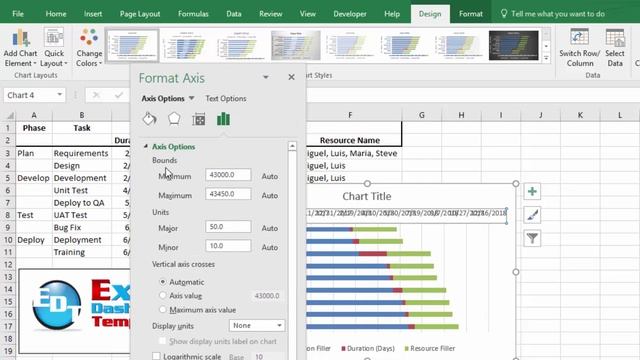The image size is (640, 360).
Task: Open the Quick Layout gallery
Action: click(54, 48)
